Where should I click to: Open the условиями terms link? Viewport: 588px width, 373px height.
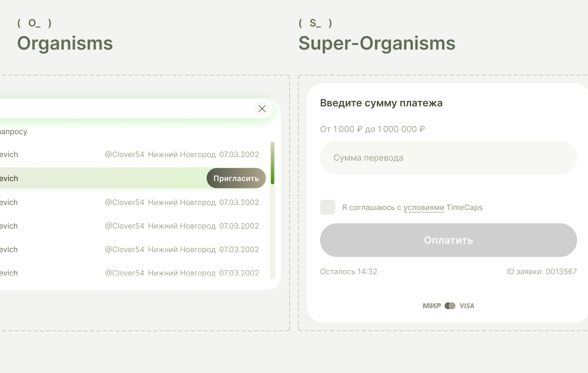click(424, 208)
